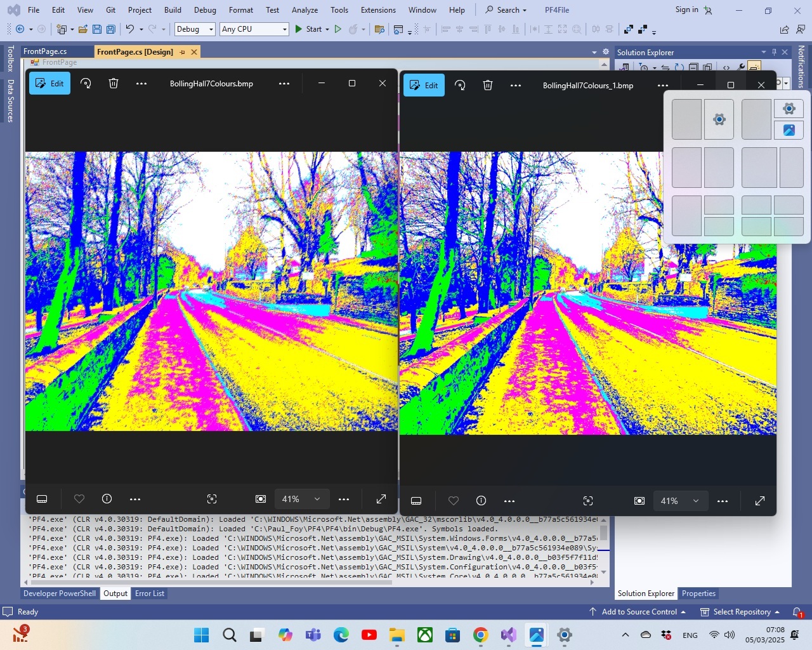The width and height of the screenshot is (812, 650).
Task: Open the Debug configuration dropdown
Action: point(195,29)
